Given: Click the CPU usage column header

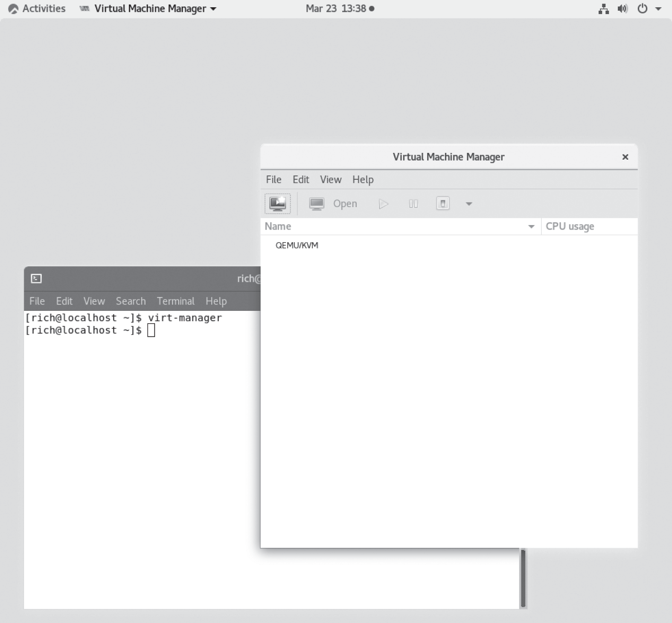Looking at the screenshot, I should click(x=589, y=226).
